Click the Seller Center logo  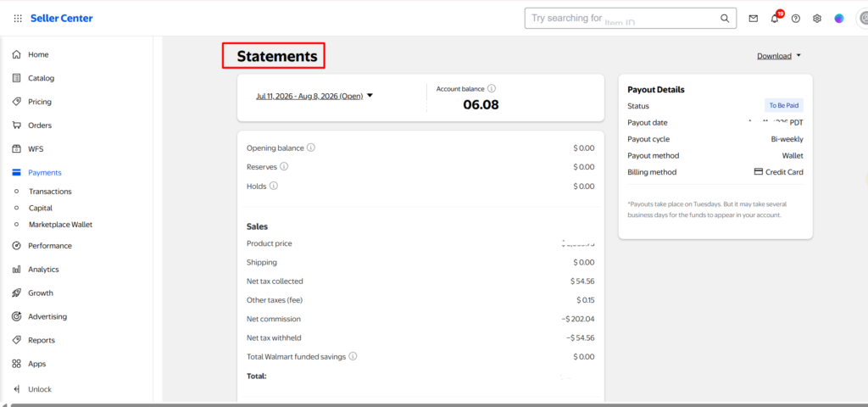[61, 19]
